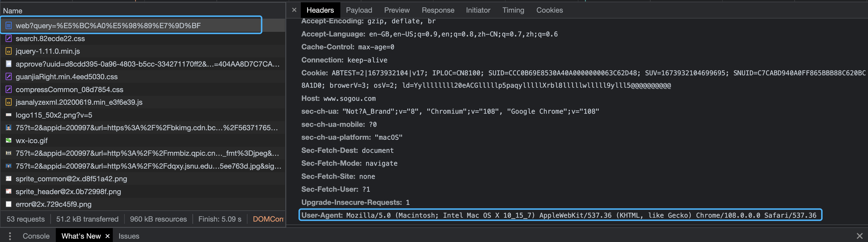Open the Console drawer tab
Viewport: 868px width, 242px height.
click(36, 236)
